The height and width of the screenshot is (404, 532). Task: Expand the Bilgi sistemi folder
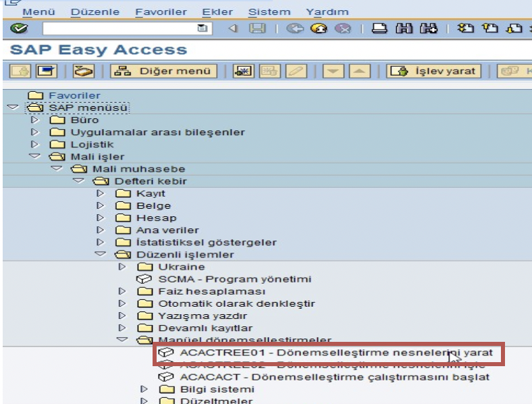coord(144,389)
